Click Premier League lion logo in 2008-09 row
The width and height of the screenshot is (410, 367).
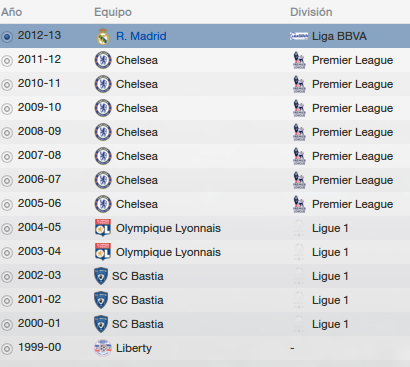click(x=299, y=132)
